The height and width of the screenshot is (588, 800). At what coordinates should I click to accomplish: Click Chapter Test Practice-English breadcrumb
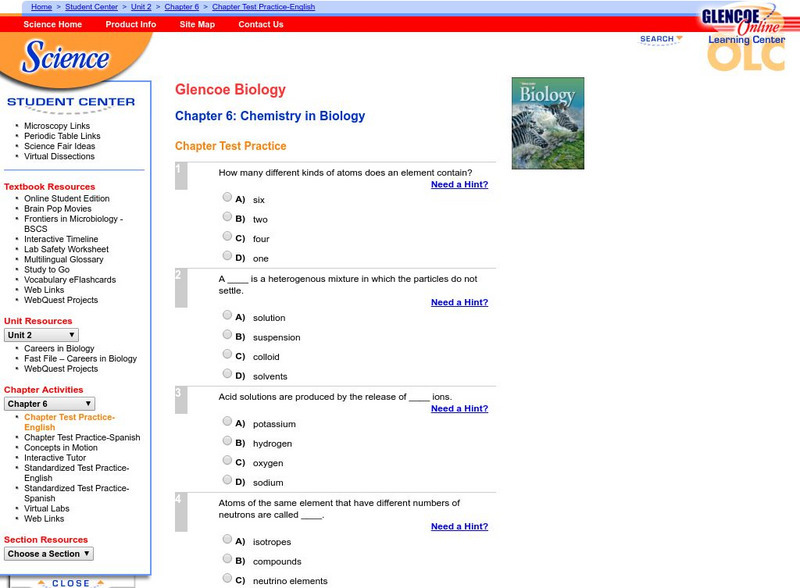pos(263,7)
